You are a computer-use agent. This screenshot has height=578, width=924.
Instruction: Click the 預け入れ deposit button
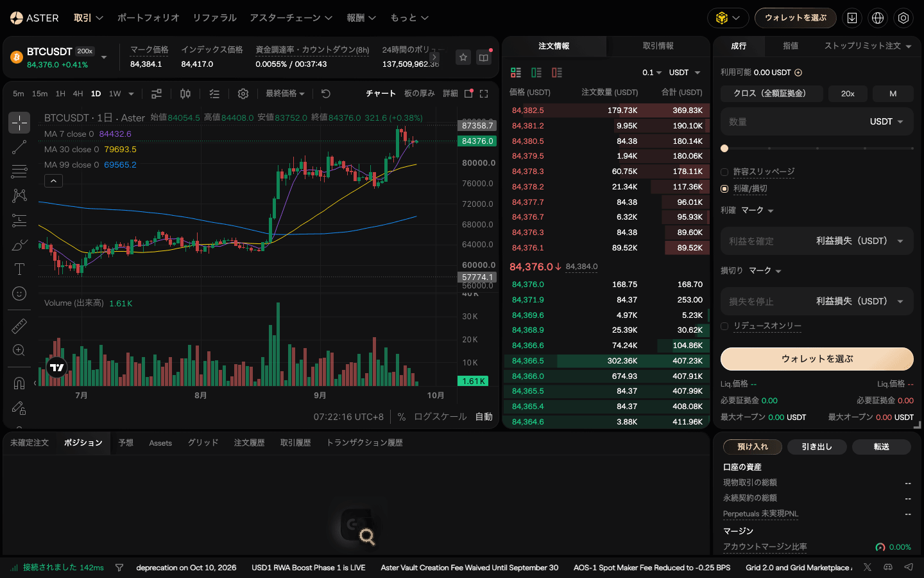tap(753, 447)
